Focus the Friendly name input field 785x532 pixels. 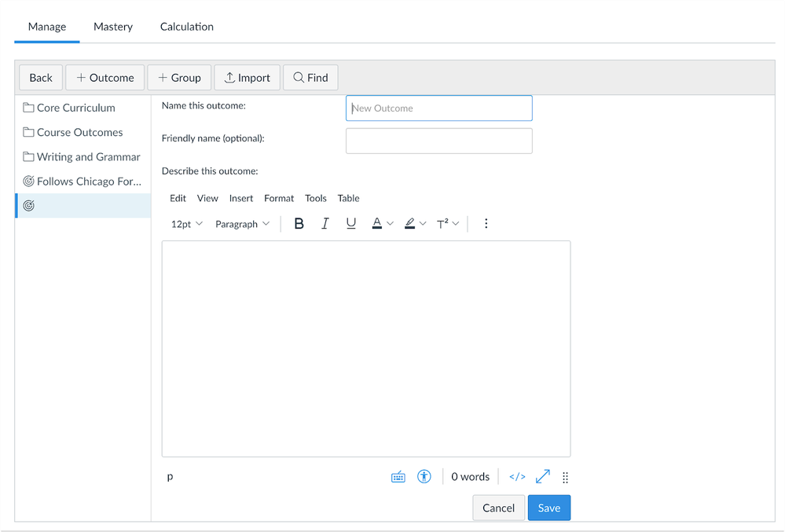click(x=439, y=141)
